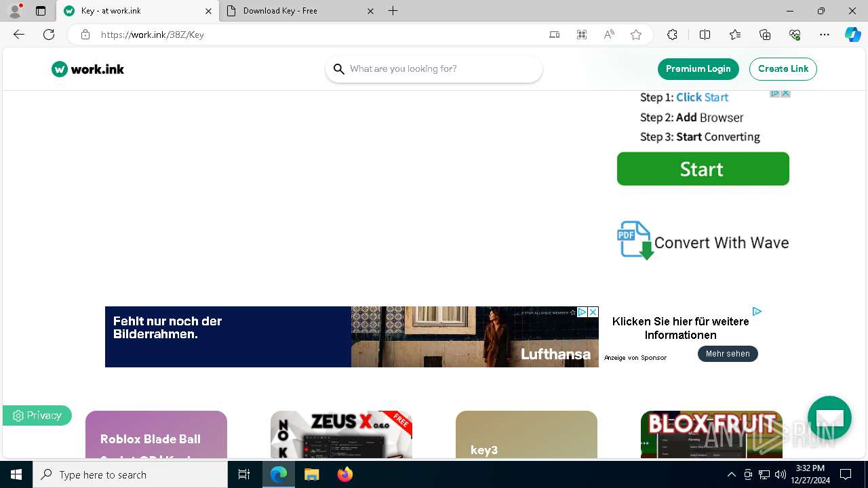868x488 pixels.
Task: Click the Mehr sehen button
Action: coord(728,354)
